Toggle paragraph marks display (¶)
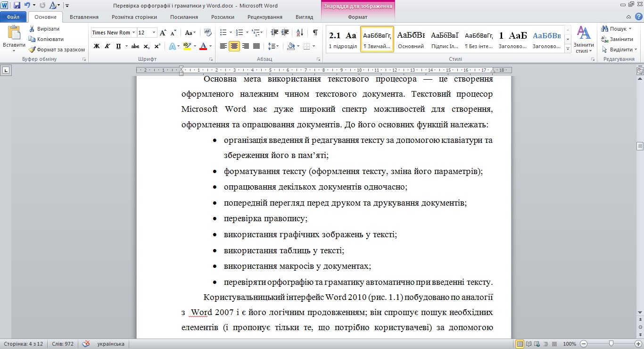 (315, 33)
